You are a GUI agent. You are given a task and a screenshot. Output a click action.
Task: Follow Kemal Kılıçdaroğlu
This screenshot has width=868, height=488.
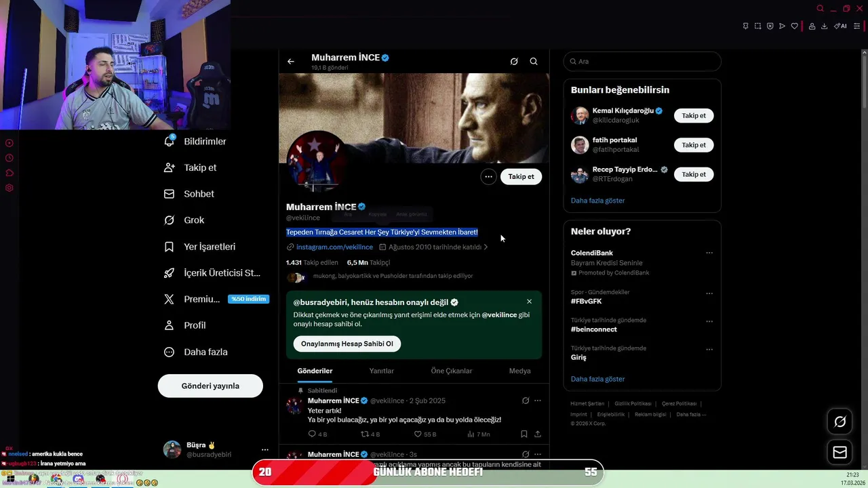(x=694, y=116)
